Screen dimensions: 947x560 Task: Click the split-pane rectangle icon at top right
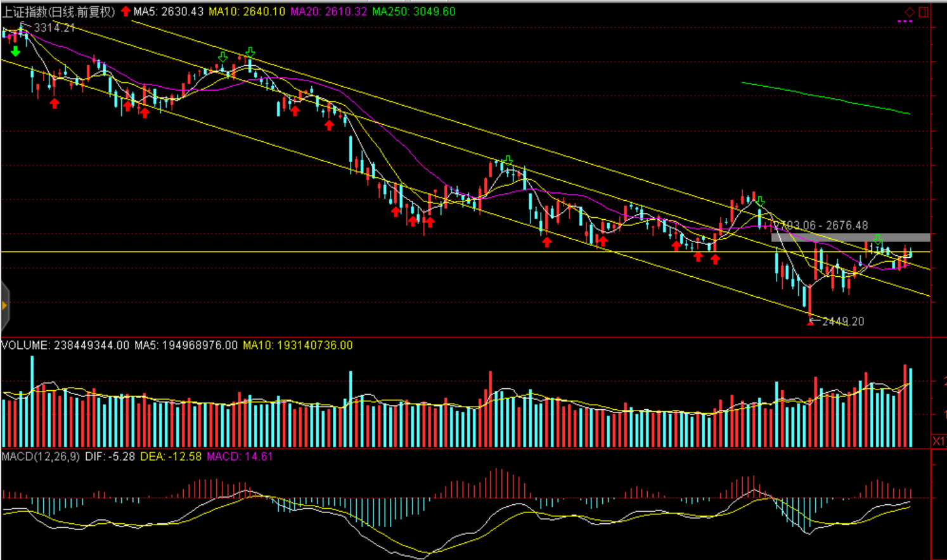tap(924, 12)
